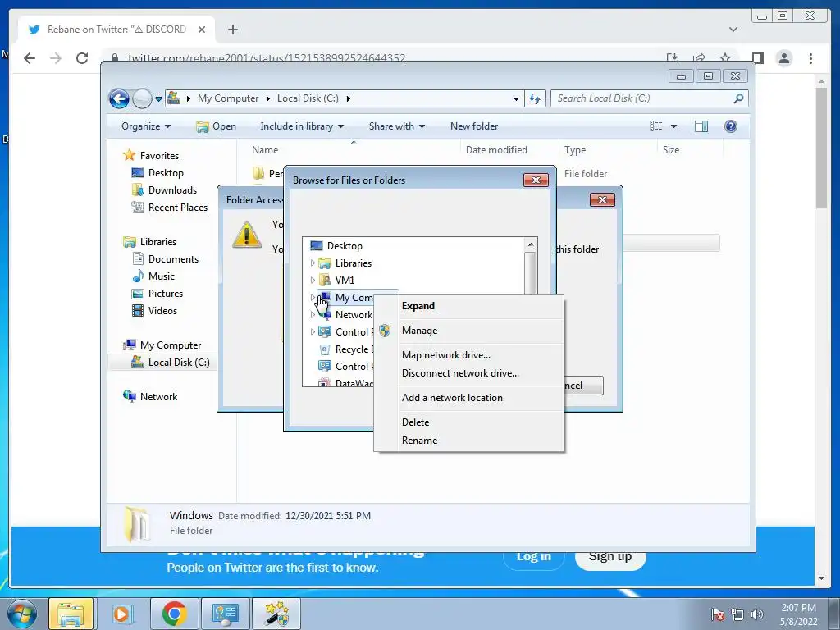Refresh the Local Disk (C:) view

(535, 98)
